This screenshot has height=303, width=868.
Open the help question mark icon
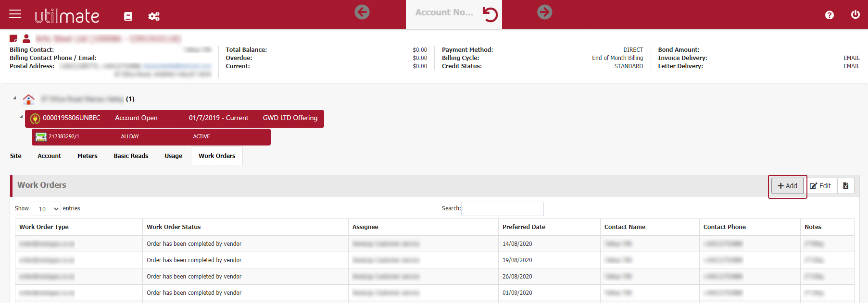pyautogui.click(x=829, y=15)
